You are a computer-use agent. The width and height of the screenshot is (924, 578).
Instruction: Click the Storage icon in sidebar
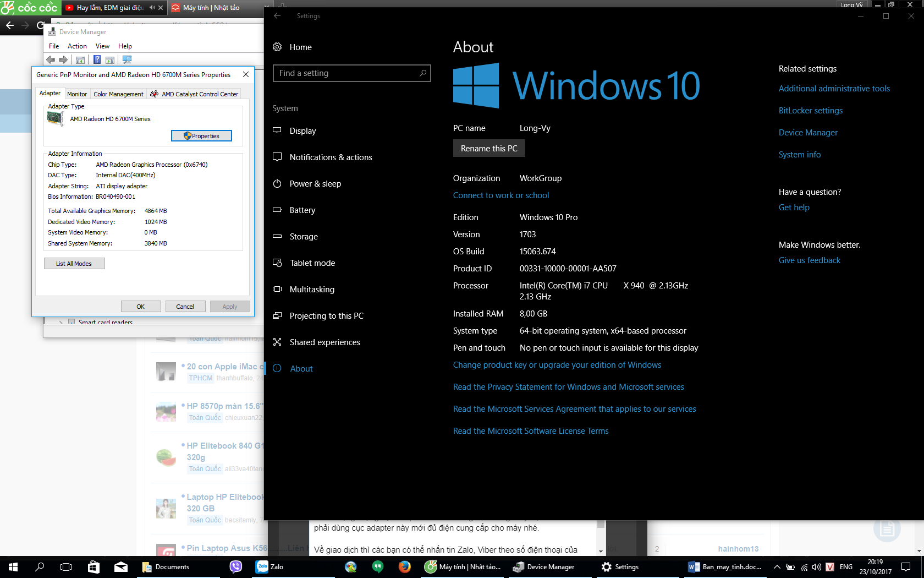277,237
